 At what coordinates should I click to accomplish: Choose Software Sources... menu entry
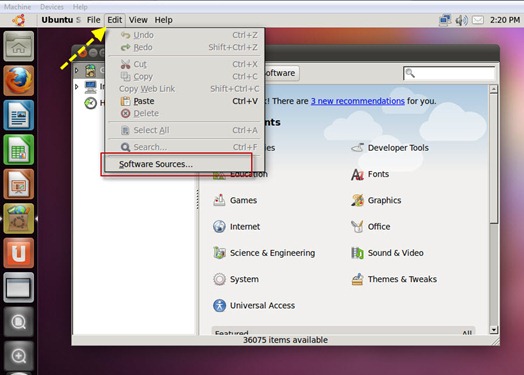(185, 164)
